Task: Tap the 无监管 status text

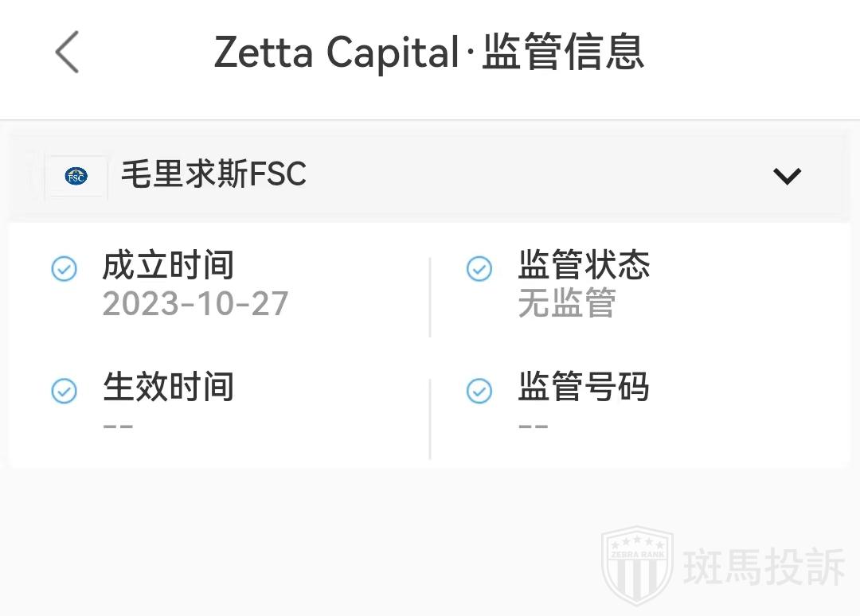Action: [567, 304]
